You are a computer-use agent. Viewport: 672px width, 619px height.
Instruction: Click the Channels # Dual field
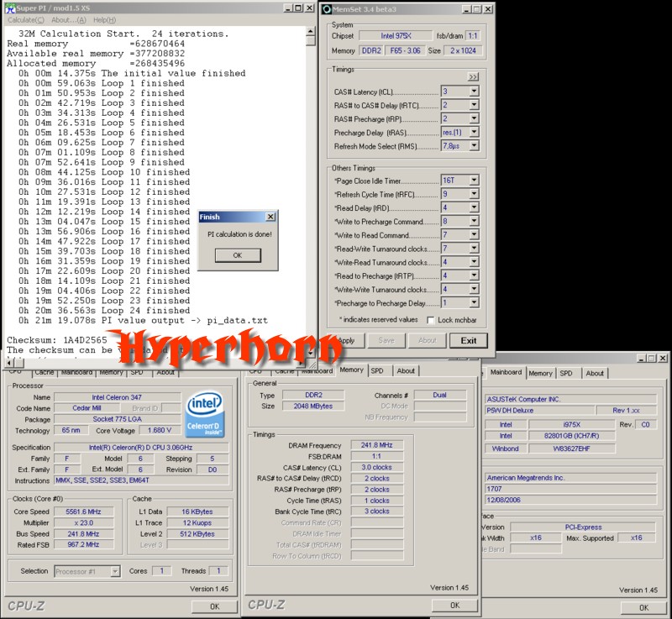point(440,395)
